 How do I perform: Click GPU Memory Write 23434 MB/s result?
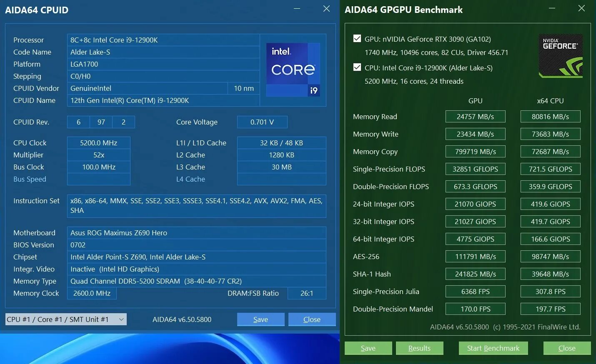click(x=476, y=134)
